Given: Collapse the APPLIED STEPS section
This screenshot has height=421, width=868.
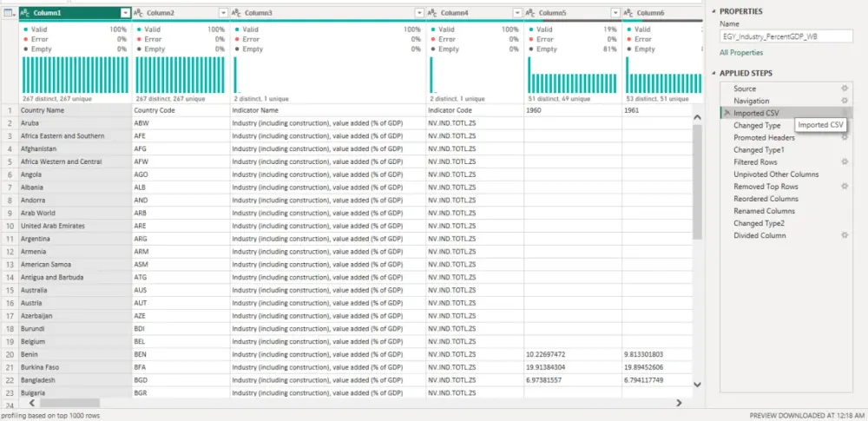Looking at the screenshot, I should click(x=714, y=74).
